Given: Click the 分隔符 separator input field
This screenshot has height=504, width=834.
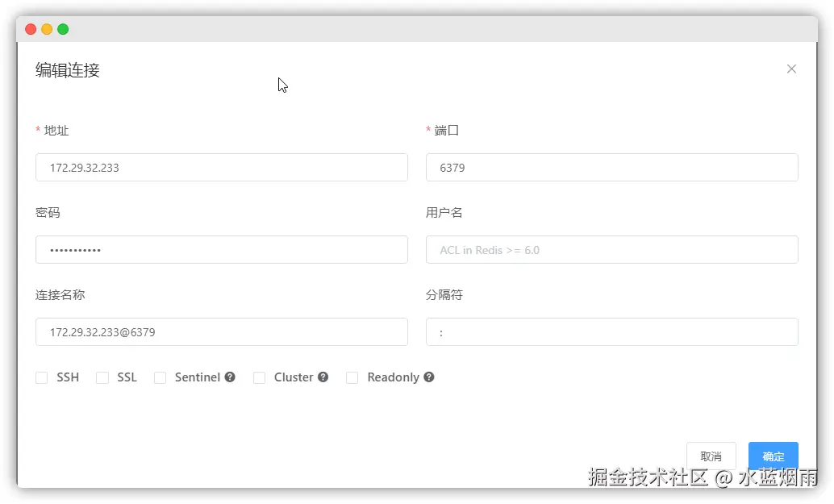Looking at the screenshot, I should 611,332.
